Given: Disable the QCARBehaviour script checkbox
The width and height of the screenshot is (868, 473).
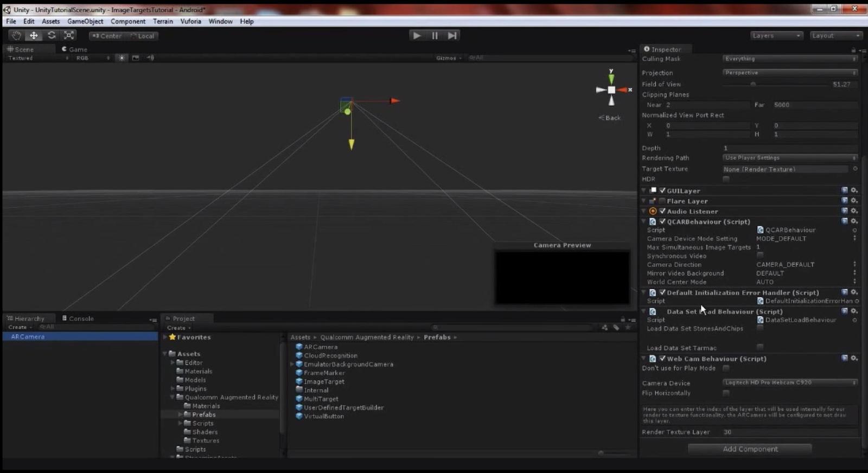Looking at the screenshot, I should pos(662,221).
